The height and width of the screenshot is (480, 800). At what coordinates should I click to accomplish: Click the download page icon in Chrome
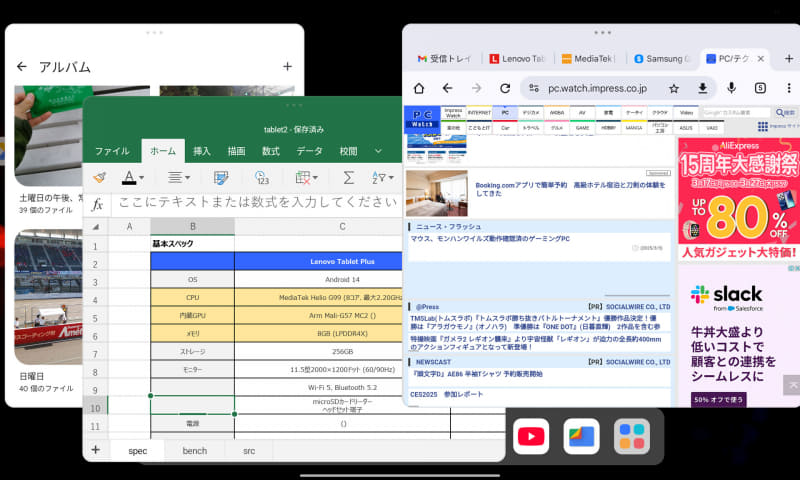click(x=703, y=88)
